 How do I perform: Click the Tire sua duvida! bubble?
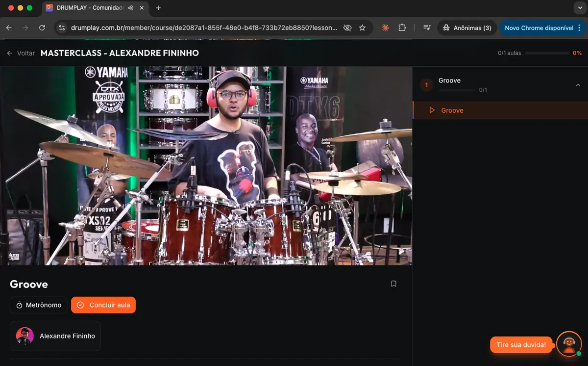[x=521, y=345]
